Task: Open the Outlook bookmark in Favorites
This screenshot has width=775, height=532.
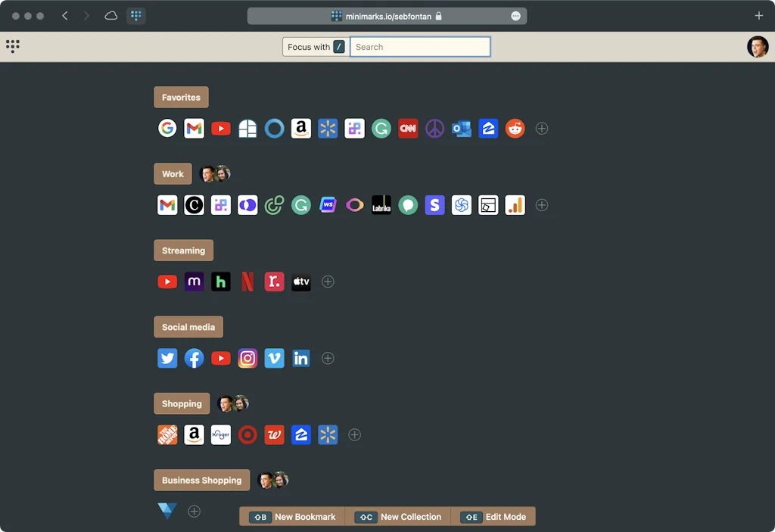Action: [461, 129]
